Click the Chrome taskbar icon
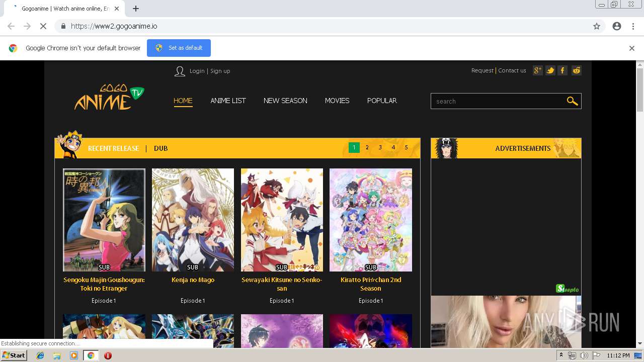Screen dimensions: 644x362 [91, 355]
